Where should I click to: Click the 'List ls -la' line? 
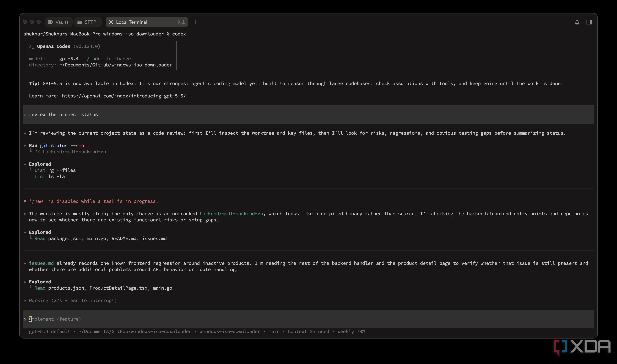[50, 176]
